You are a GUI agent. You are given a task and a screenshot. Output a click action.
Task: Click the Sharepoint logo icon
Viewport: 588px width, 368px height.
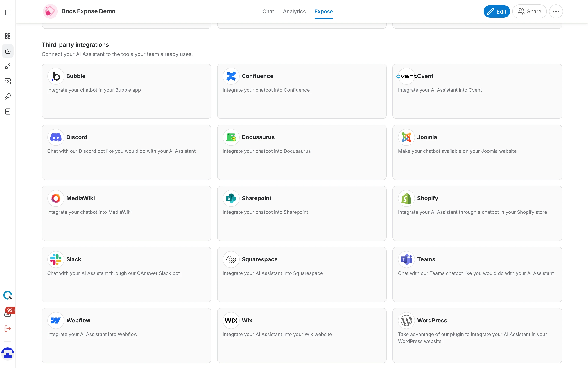tap(231, 198)
